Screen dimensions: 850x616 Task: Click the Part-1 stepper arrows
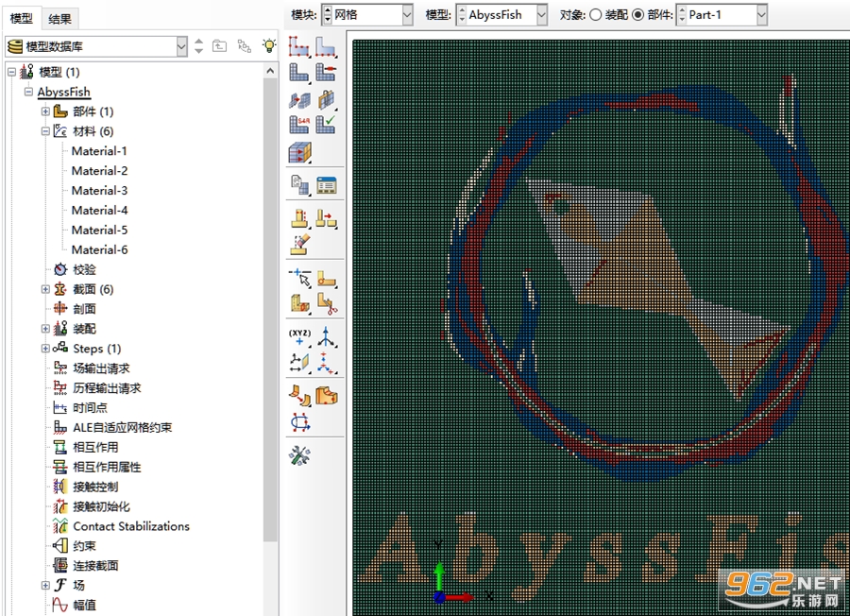tap(682, 14)
